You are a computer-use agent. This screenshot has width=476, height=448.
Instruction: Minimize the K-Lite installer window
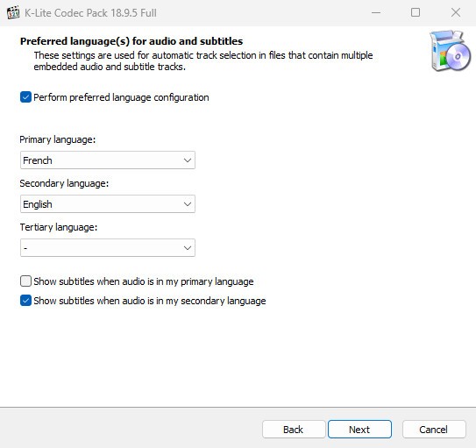[376, 13]
